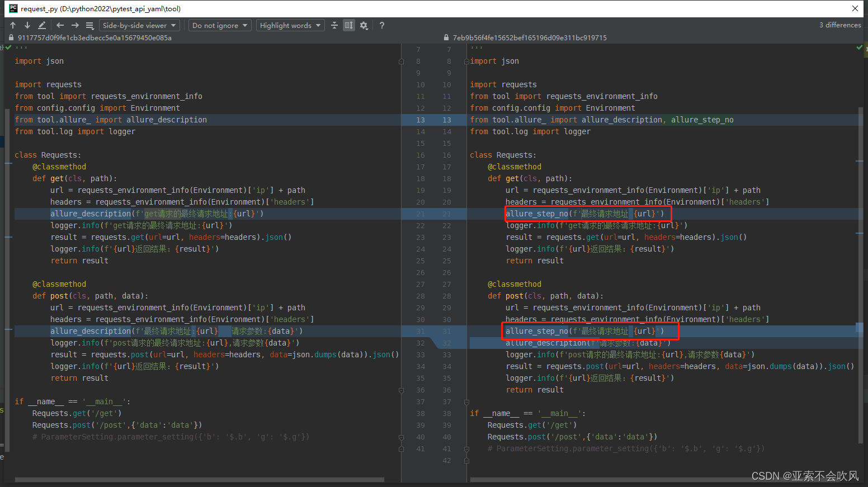
Task: Click the help question mark icon
Action: click(x=382, y=25)
